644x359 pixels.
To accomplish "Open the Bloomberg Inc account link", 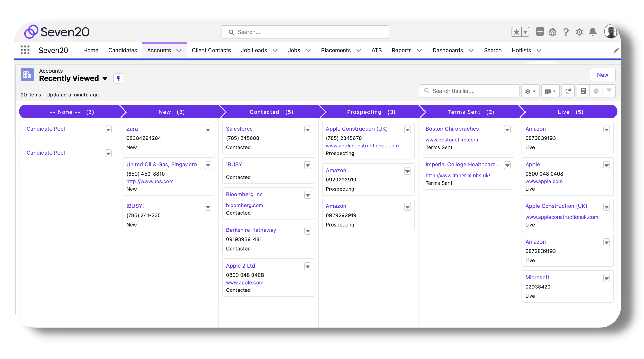I will coord(244,194).
